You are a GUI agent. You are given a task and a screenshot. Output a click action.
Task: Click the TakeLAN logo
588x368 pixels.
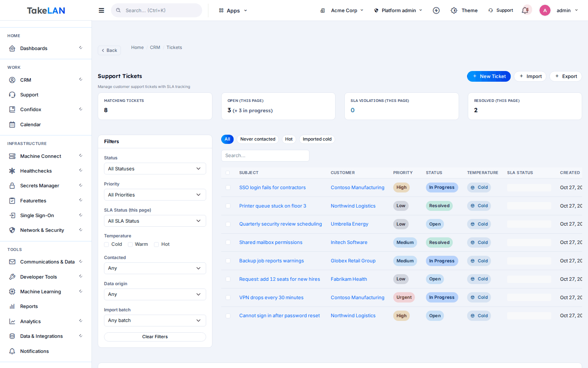point(46,10)
